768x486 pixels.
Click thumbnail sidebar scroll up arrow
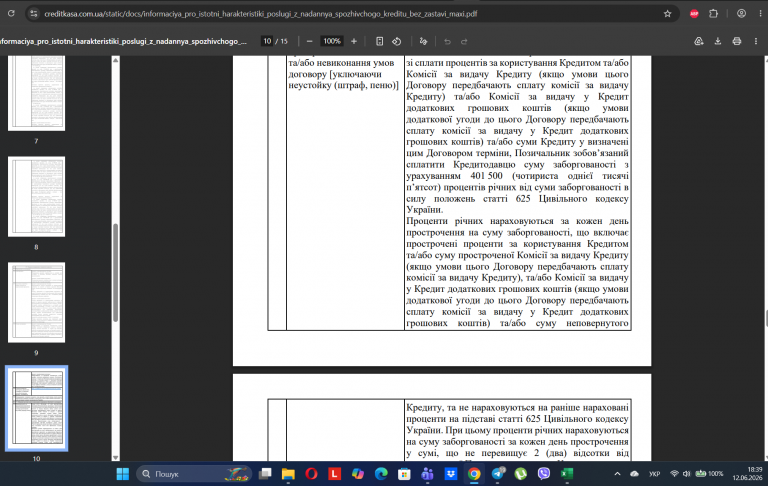point(116,60)
